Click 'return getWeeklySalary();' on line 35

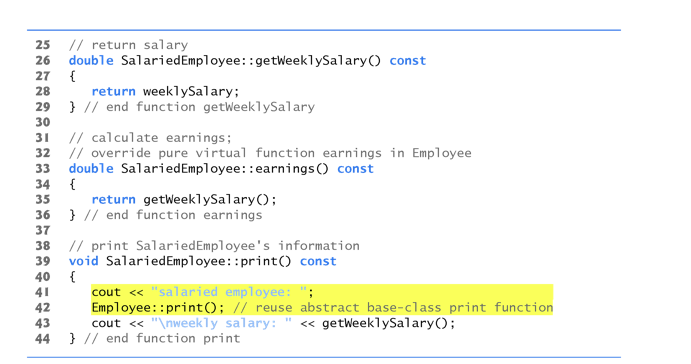184,199
